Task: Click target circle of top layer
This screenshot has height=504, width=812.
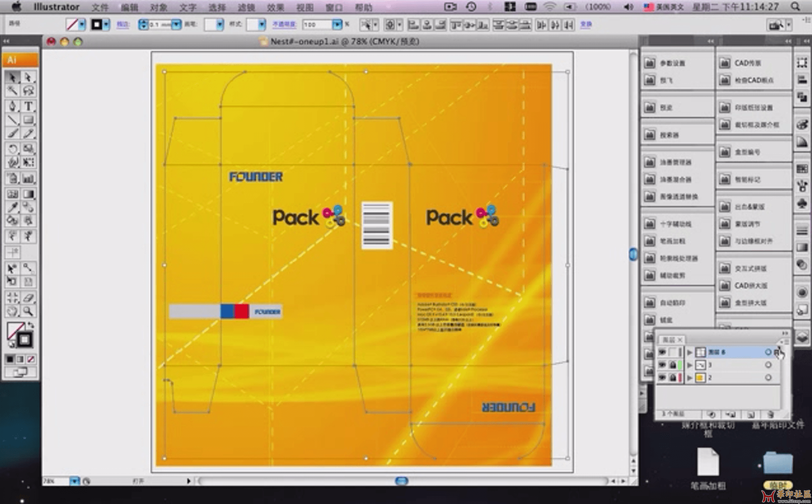Action: pyautogui.click(x=768, y=352)
